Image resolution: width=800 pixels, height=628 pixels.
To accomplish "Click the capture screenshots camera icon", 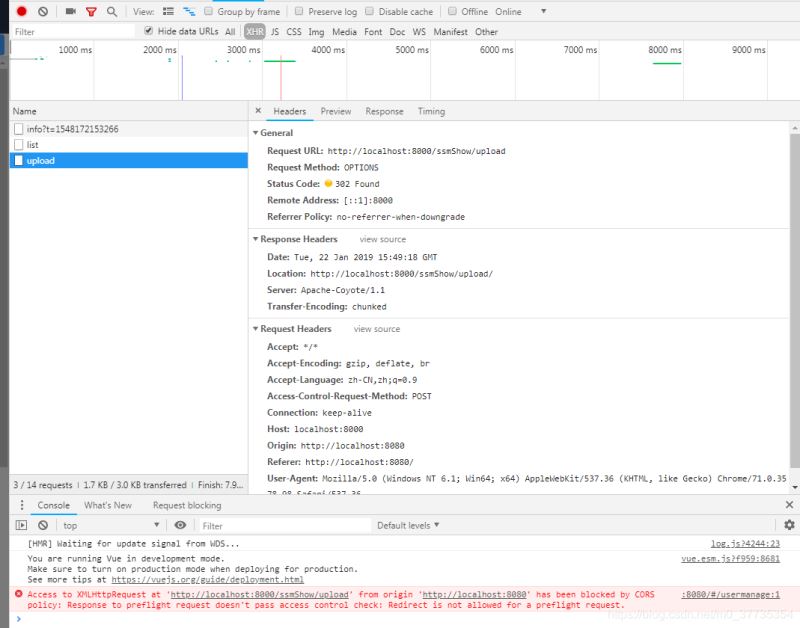I will point(70,10).
